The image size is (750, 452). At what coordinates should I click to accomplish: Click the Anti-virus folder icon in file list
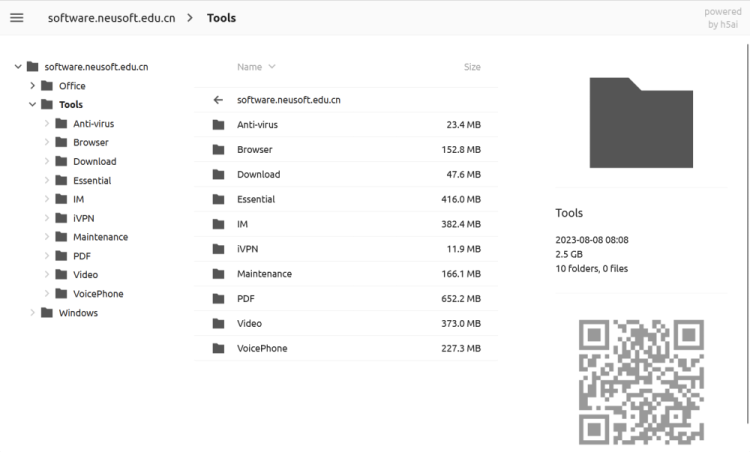[218, 125]
